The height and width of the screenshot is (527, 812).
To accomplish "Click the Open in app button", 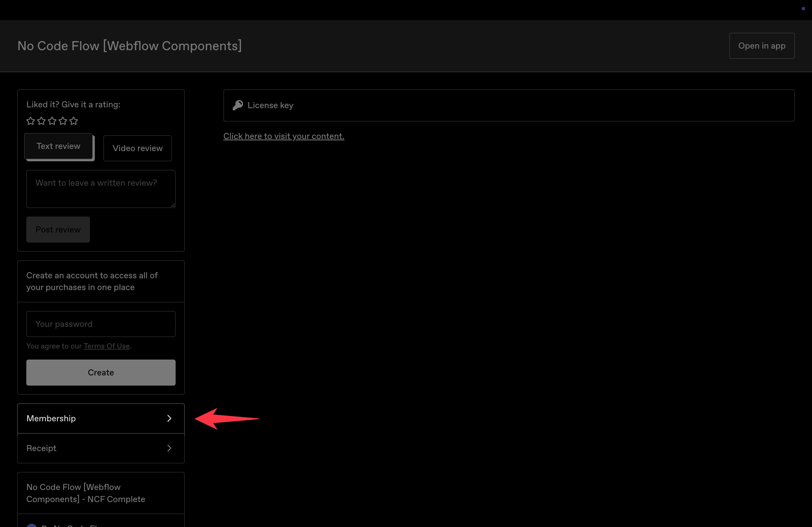I will click(762, 46).
